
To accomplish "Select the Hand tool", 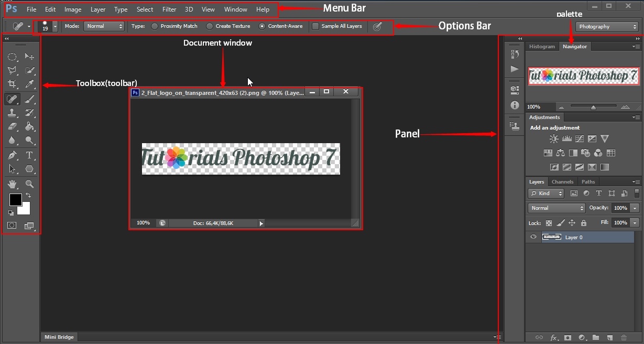I will (x=12, y=184).
